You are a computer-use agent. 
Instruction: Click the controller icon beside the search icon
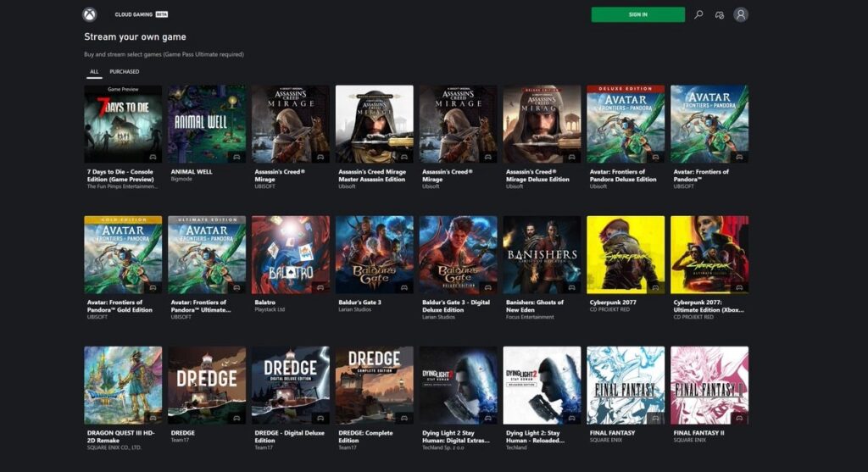tap(719, 15)
